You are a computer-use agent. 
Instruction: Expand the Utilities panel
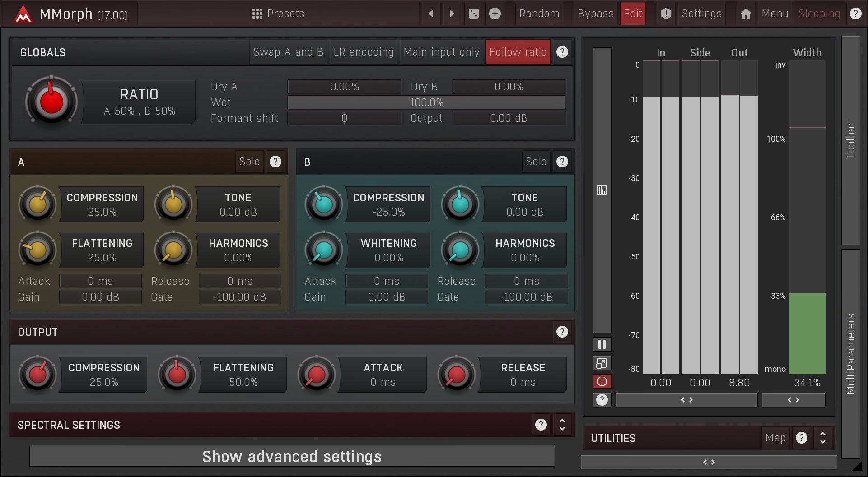click(x=822, y=438)
